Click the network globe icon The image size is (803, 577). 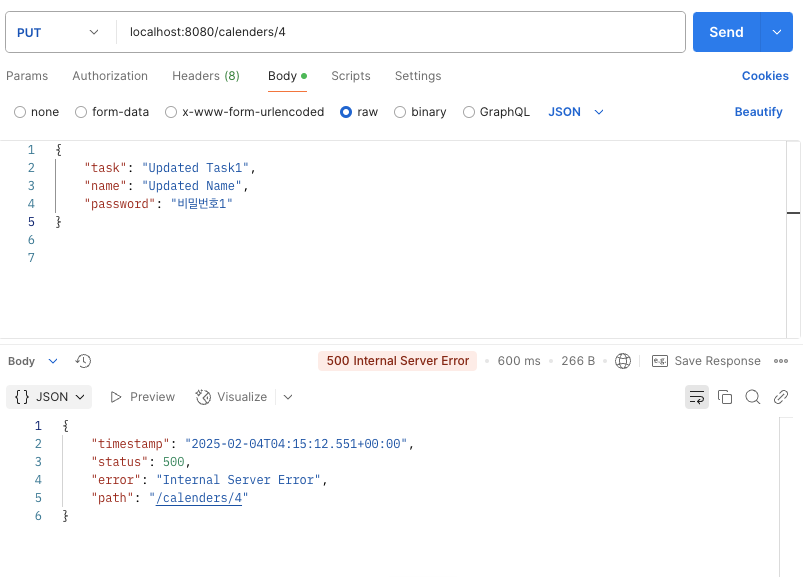[x=623, y=361]
